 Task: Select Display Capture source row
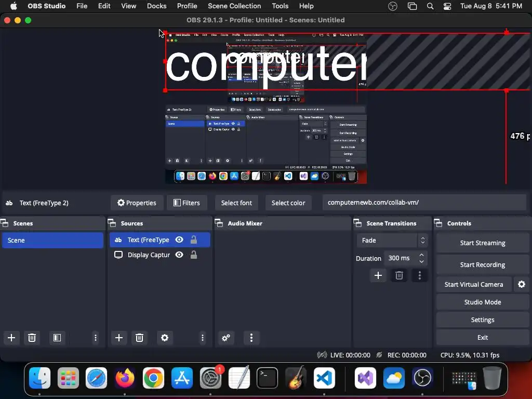click(160, 255)
